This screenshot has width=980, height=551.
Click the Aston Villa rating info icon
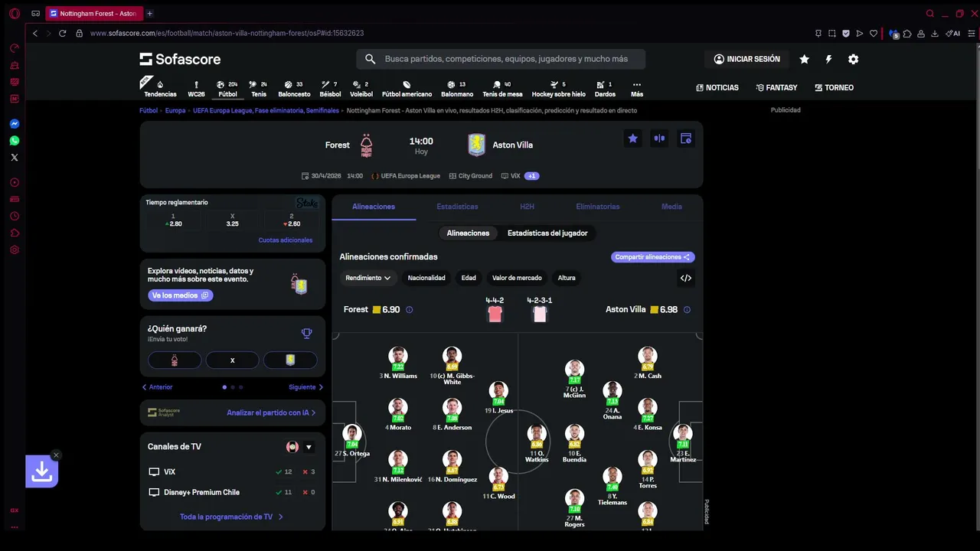tap(687, 310)
